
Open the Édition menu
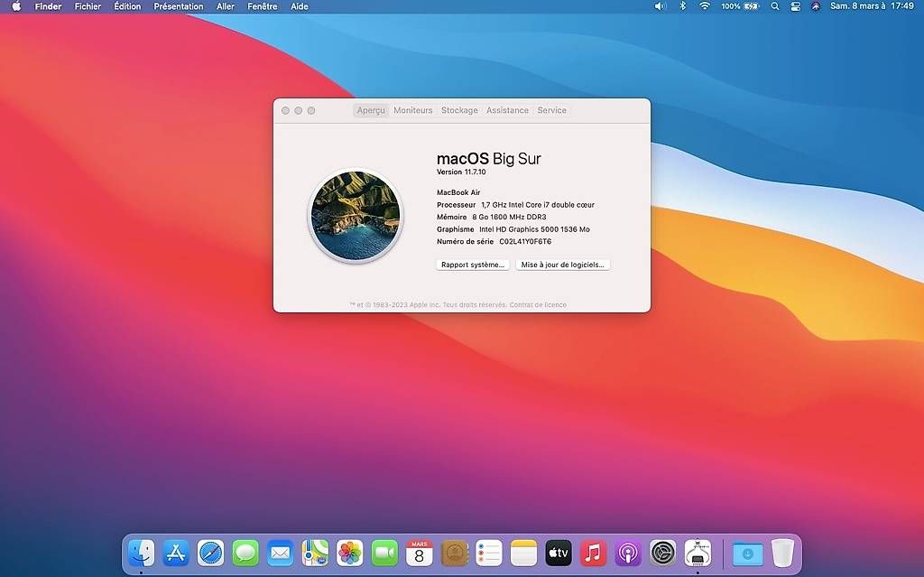coord(127,6)
